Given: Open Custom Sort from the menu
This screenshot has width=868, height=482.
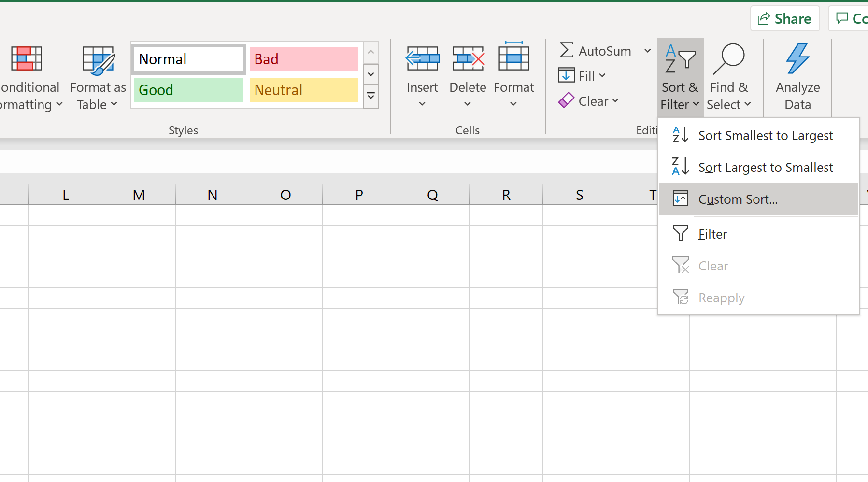Looking at the screenshot, I should pyautogui.click(x=738, y=199).
